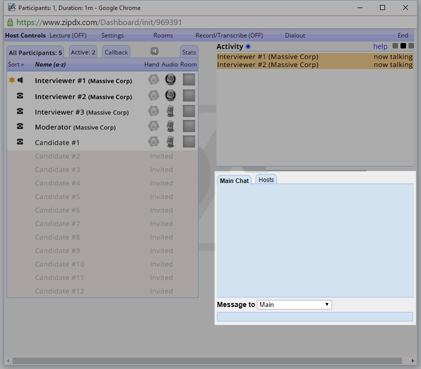Screen dimensions: 421x369
Task: Click the small icon tab next to Callback
Action: (154, 51)
